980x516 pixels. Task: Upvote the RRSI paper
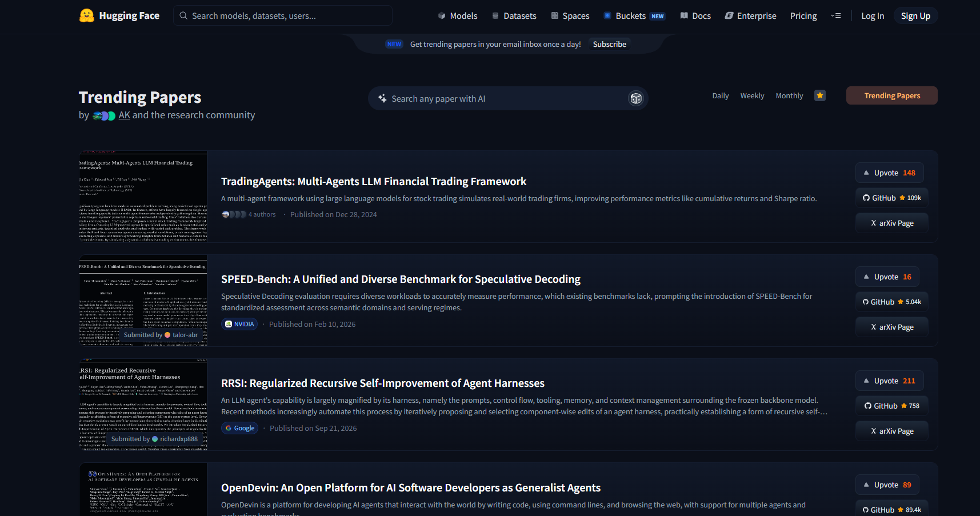889,381
